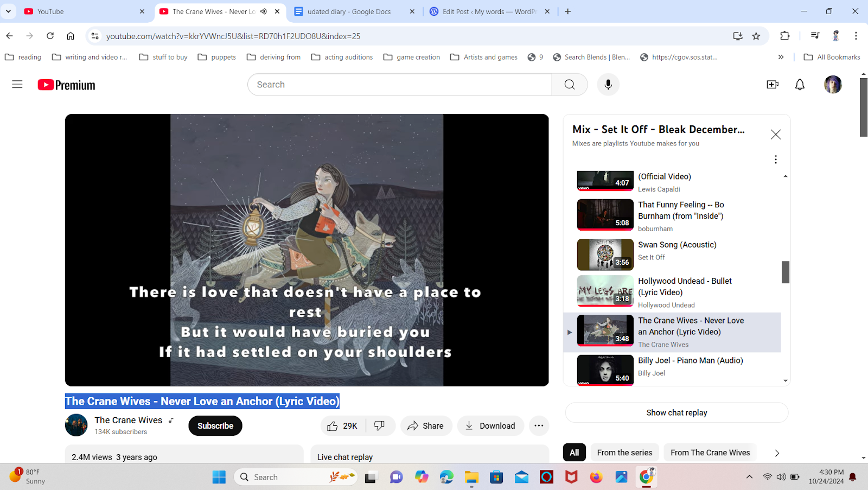Open the media control toolbar icon

pos(815,36)
